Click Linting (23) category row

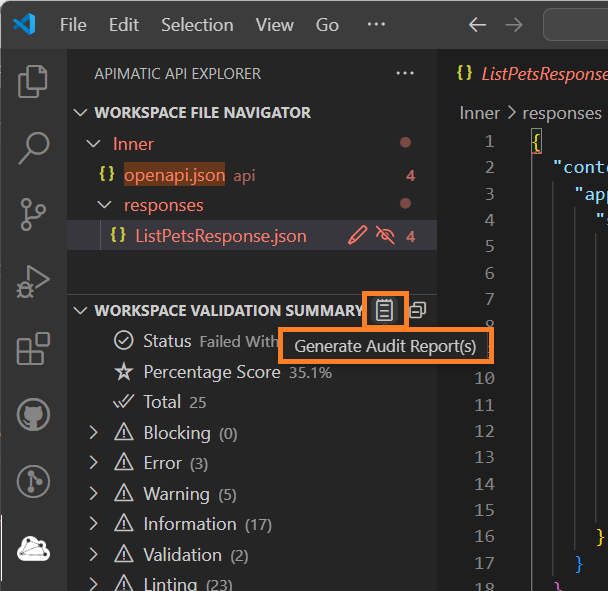(252, 583)
